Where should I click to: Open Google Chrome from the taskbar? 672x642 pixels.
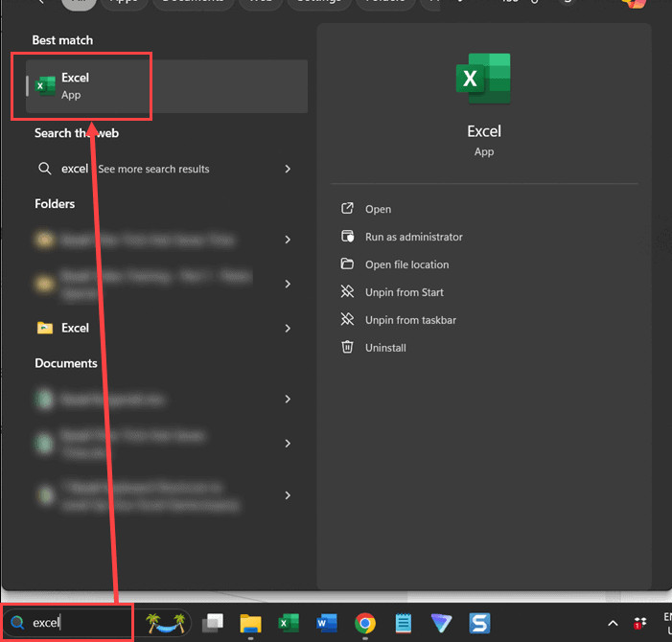click(365, 623)
